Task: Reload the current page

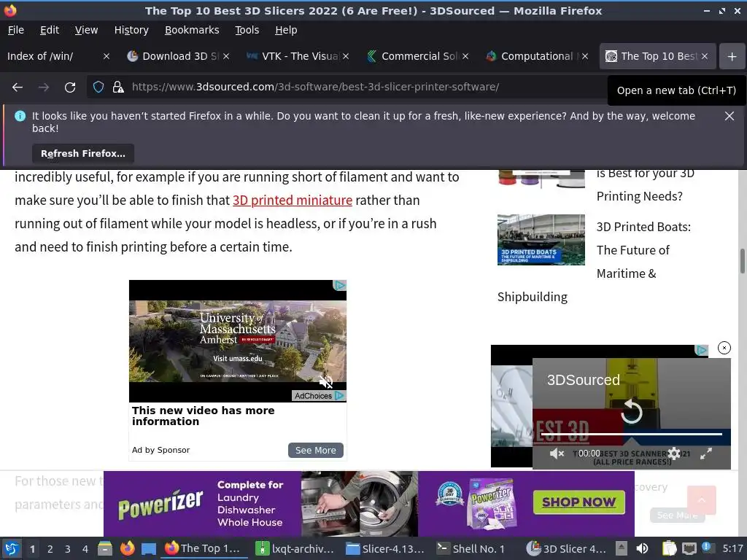Action: pyautogui.click(x=70, y=87)
